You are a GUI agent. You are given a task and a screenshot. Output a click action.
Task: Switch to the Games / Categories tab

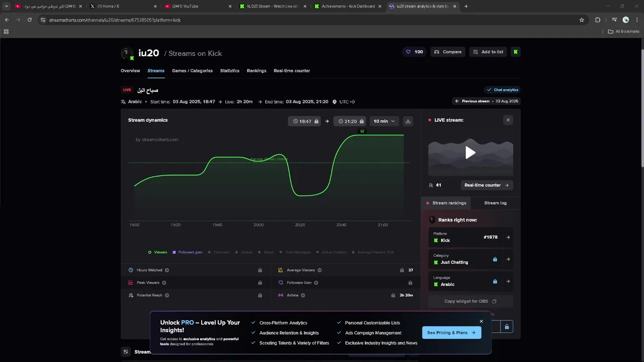pyautogui.click(x=192, y=71)
